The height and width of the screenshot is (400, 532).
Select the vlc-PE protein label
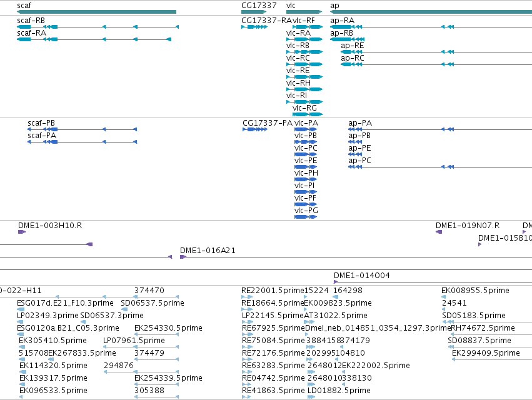306,161
